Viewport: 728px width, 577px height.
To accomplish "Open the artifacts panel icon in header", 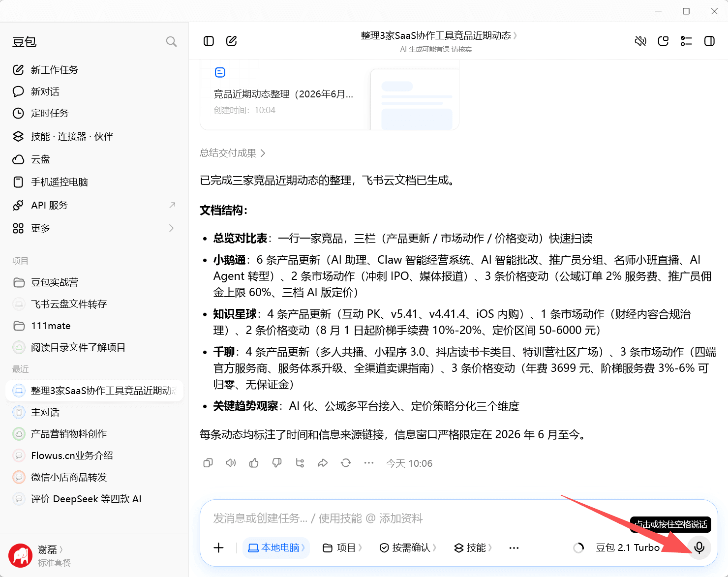I will point(663,41).
